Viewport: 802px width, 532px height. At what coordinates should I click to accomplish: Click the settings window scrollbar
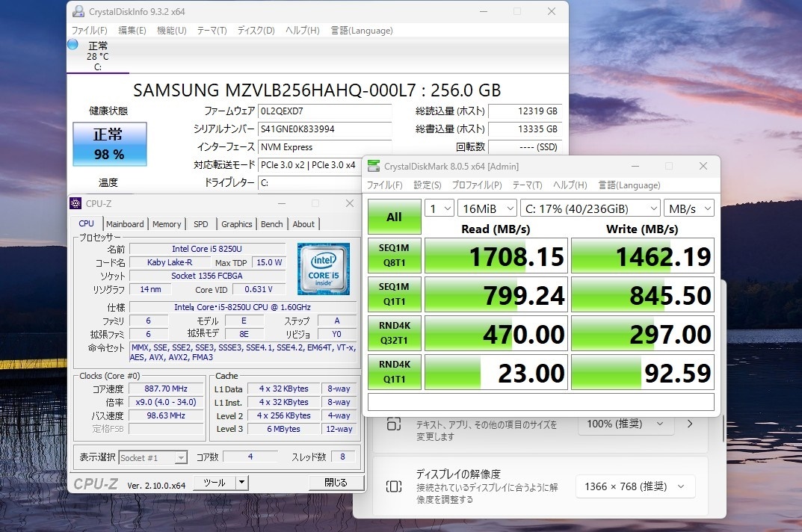724,429
